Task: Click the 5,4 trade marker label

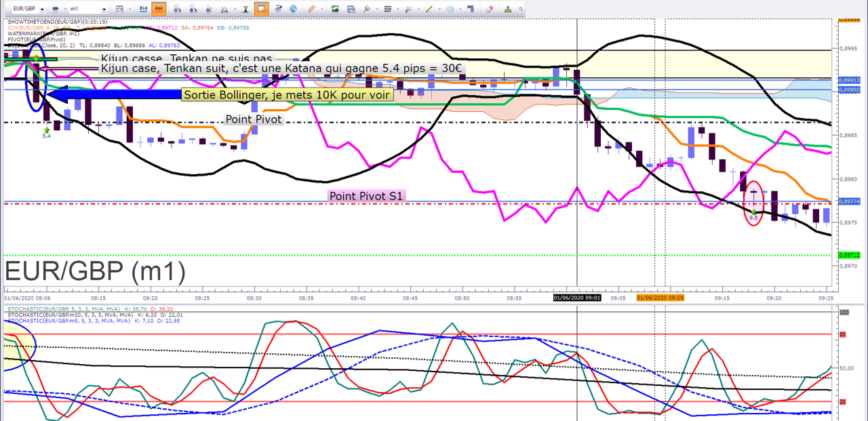Action: click(46, 136)
